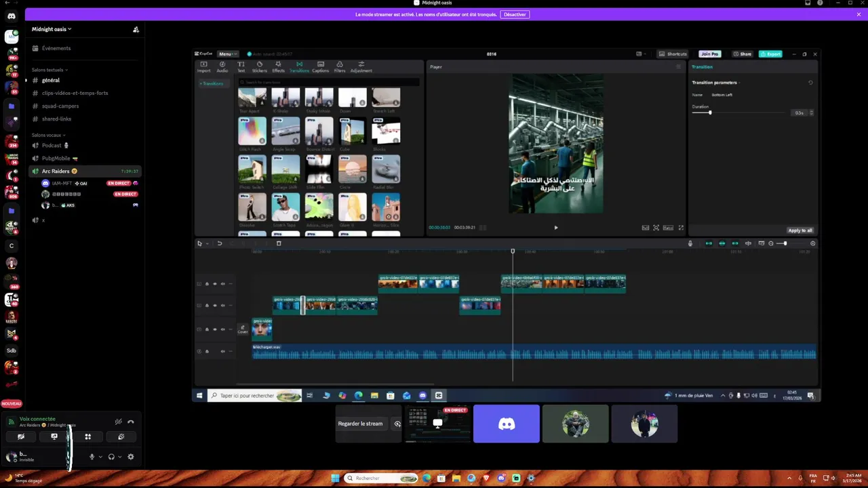Select the Cube transition thumbnail

coord(353,131)
